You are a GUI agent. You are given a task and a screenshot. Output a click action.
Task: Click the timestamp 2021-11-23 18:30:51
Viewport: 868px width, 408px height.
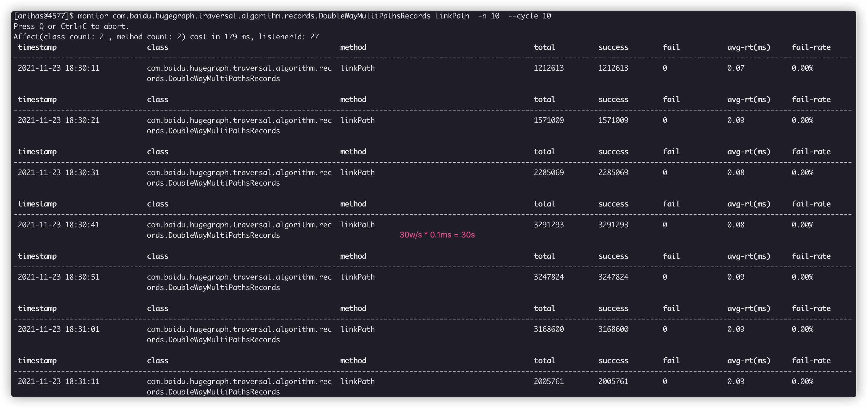pos(59,277)
